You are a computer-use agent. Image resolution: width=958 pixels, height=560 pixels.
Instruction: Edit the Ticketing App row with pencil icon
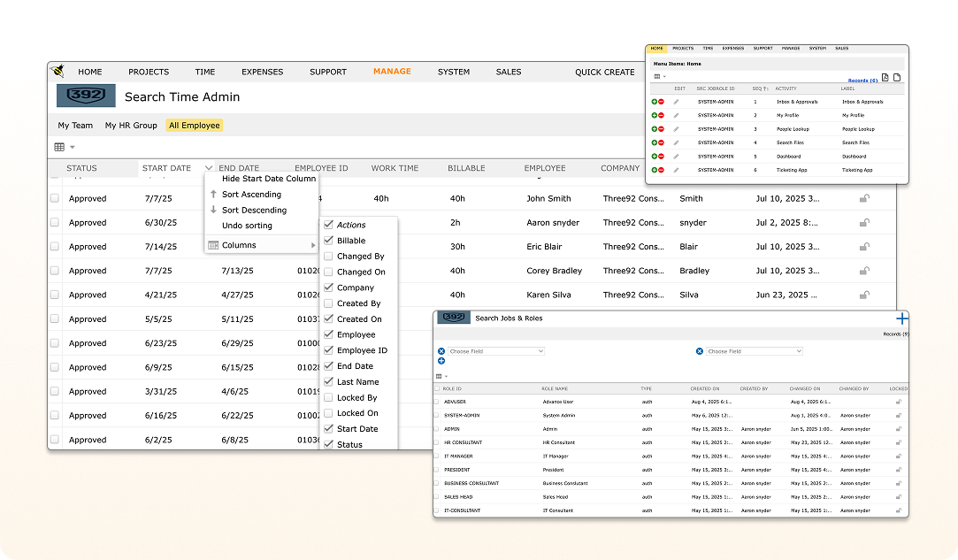(x=677, y=170)
